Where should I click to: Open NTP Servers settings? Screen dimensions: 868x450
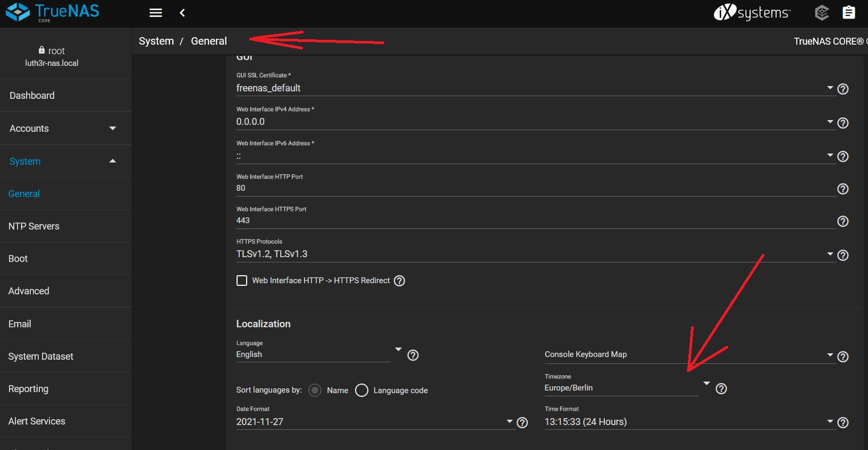[65, 226]
